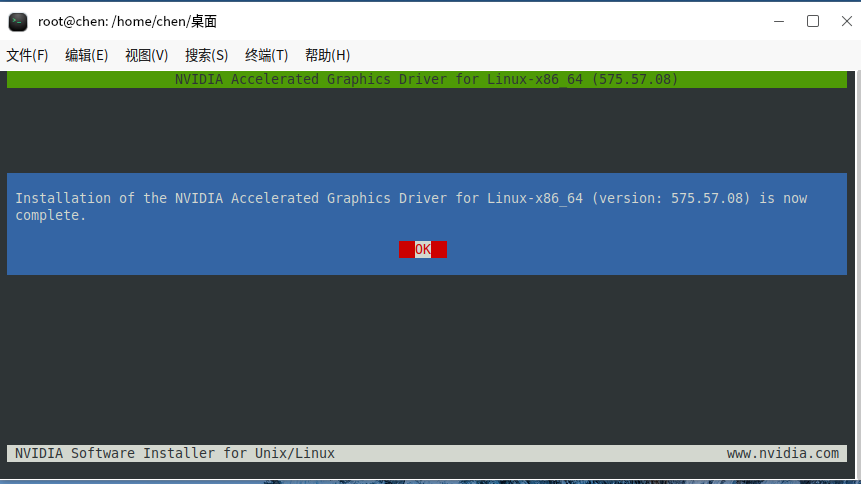Open the 帮助(H) menu
The width and height of the screenshot is (861, 484).
point(327,55)
